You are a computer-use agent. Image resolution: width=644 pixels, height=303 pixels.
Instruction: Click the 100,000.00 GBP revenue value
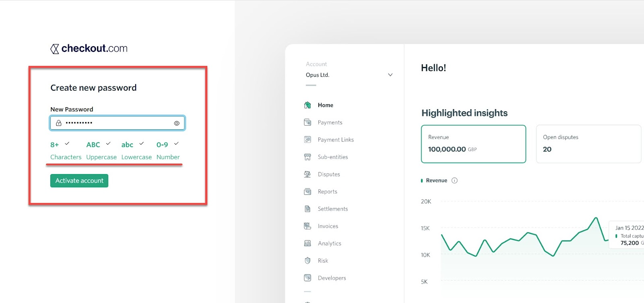tap(452, 149)
